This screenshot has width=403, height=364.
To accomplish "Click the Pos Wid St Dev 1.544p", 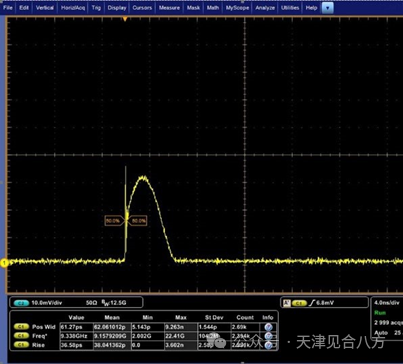I will coord(208,327).
